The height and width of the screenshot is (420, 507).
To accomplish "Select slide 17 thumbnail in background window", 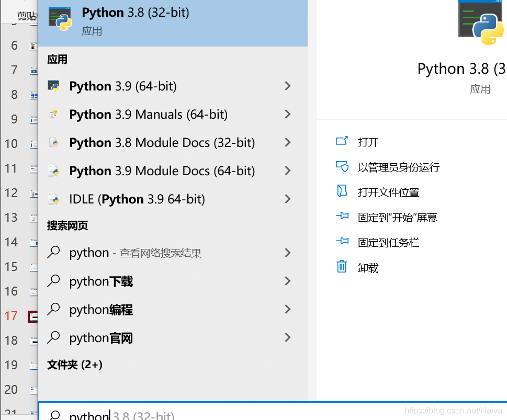I will (32, 316).
